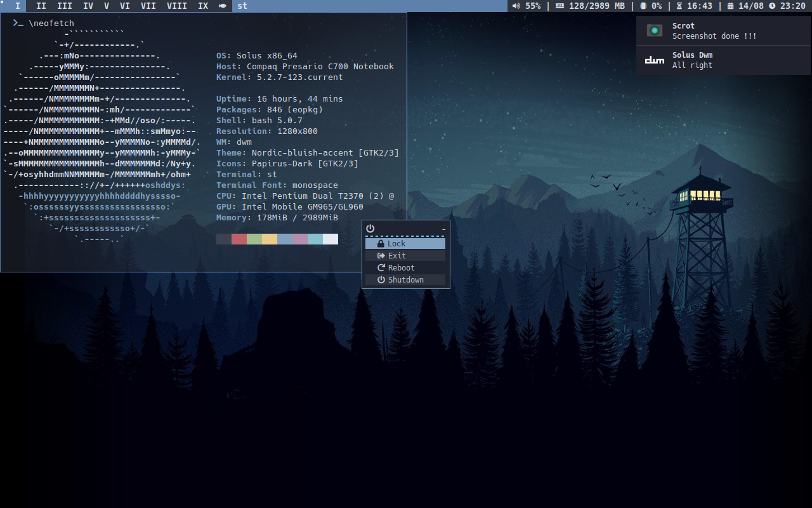Switch to workspace tag IX
812x508 pixels.
pyautogui.click(x=202, y=6)
